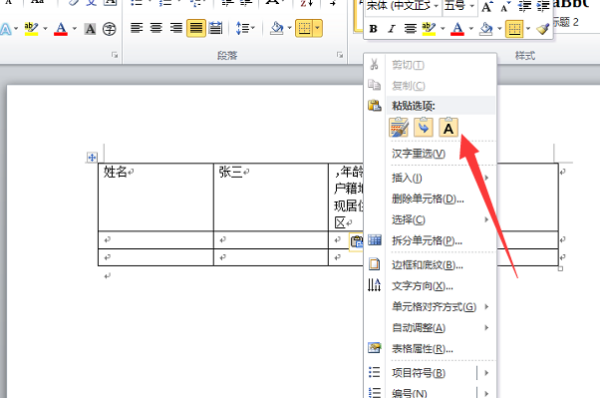Choose Keep Text Only paste option
This screenshot has width=600, height=398.
(448, 127)
